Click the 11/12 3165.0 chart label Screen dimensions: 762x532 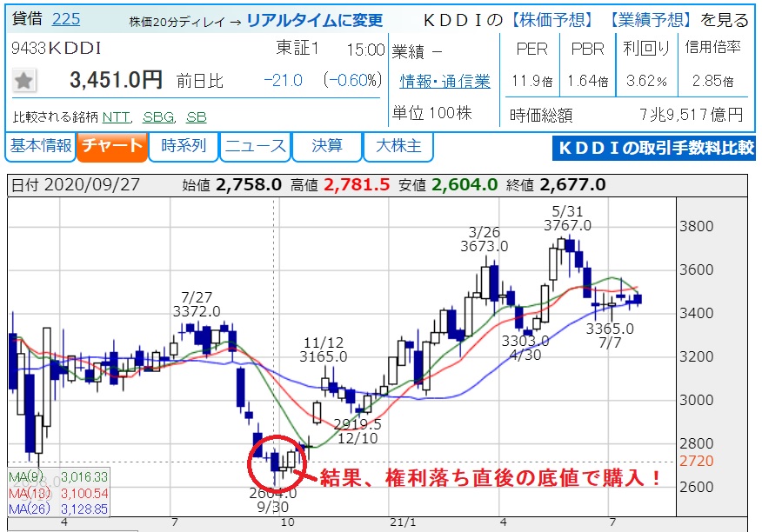tap(324, 350)
